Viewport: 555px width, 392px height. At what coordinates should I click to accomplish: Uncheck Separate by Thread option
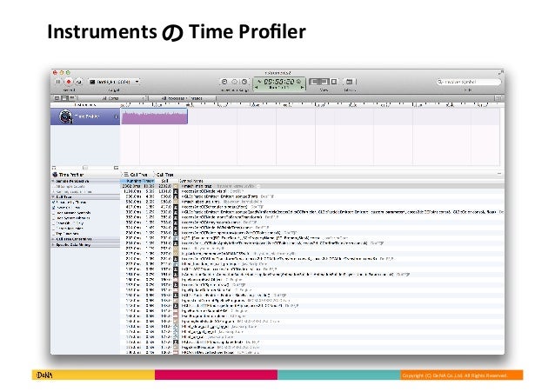coord(54,202)
